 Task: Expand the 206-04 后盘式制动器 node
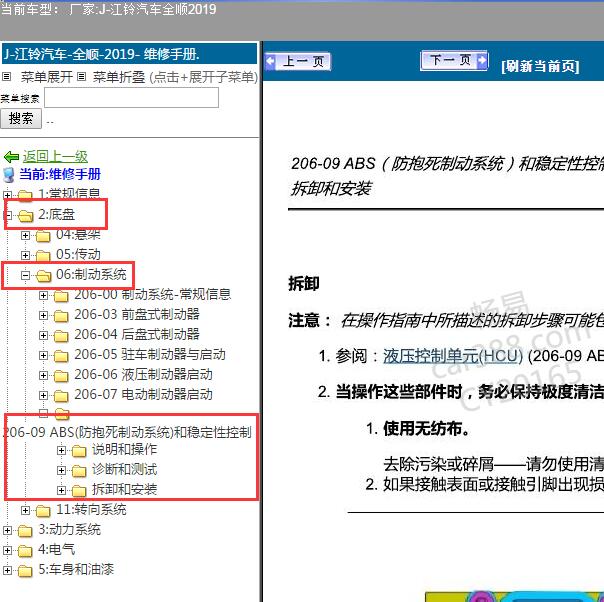coord(44,335)
